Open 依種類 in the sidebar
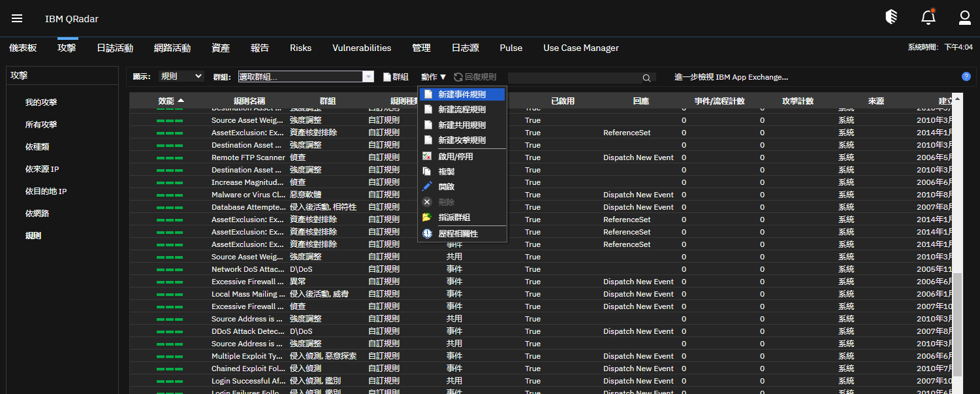 pos(38,147)
